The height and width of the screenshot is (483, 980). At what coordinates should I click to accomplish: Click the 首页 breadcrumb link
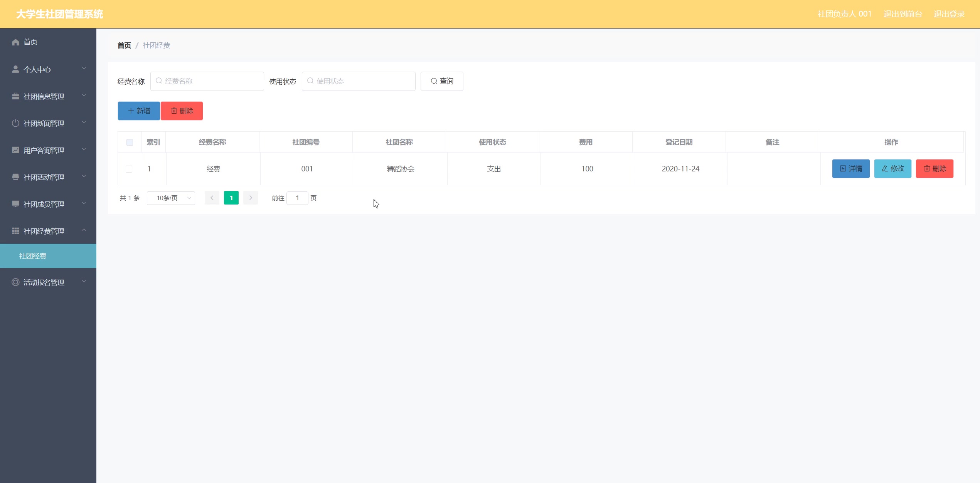[x=124, y=45]
